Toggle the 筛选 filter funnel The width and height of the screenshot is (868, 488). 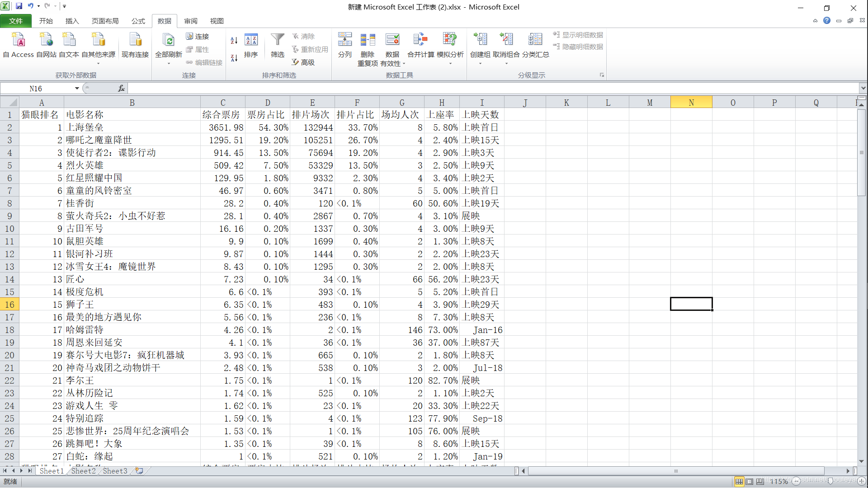(278, 45)
